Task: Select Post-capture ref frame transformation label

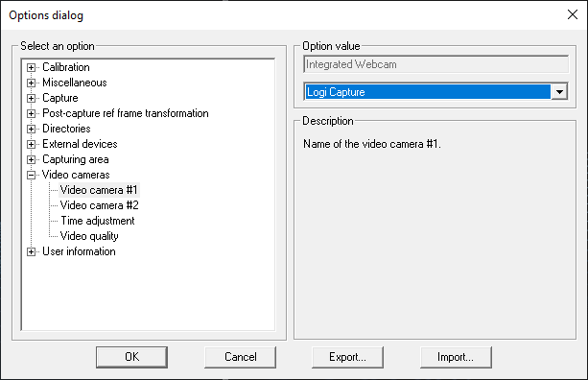Action: 126,113
